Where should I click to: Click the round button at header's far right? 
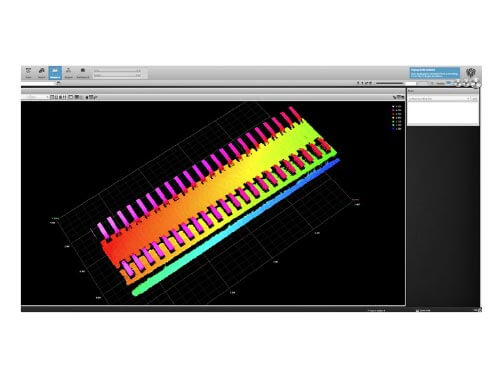click(477, 84)
